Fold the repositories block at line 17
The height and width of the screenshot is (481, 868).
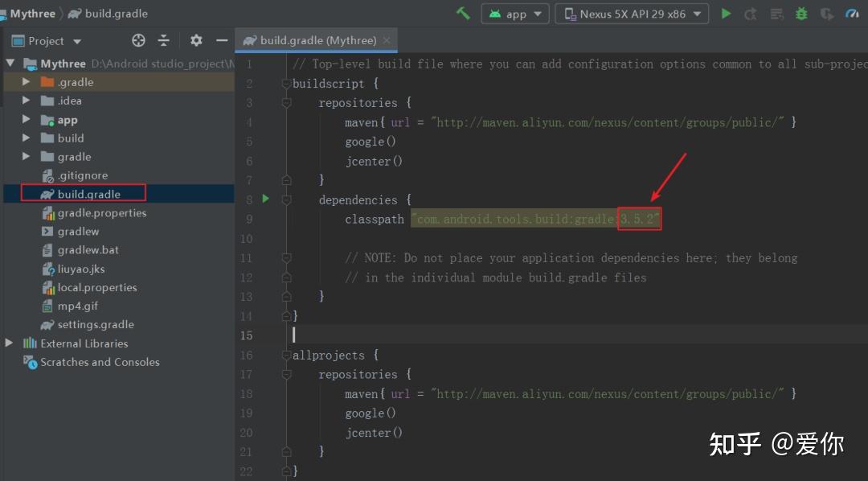[286, 375]
